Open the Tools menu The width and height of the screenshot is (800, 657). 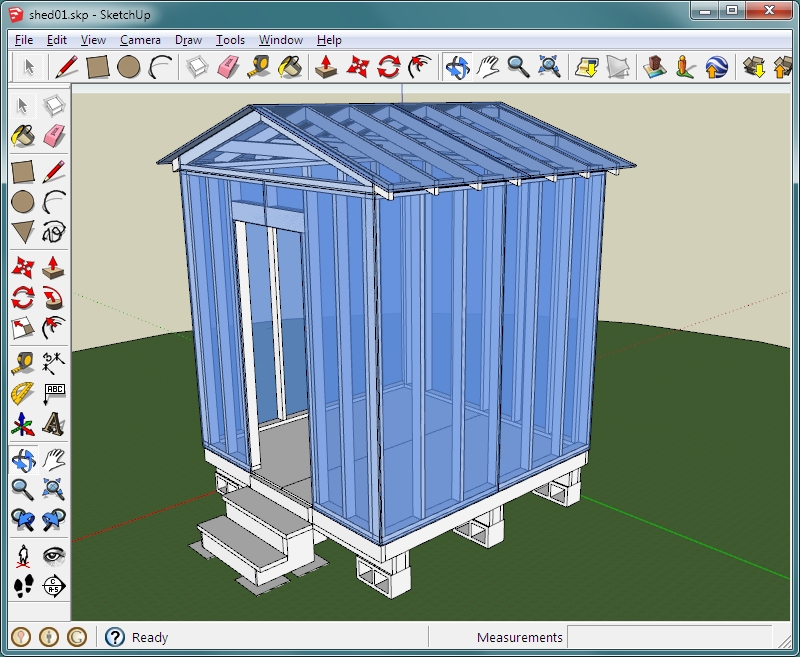[x=230, y=40]
